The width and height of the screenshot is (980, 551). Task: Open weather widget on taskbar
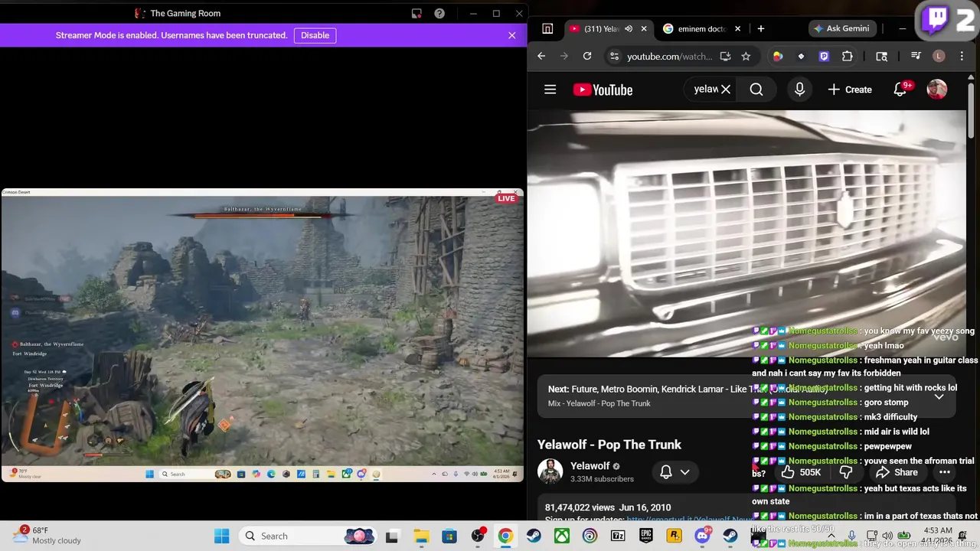point(46,536)
